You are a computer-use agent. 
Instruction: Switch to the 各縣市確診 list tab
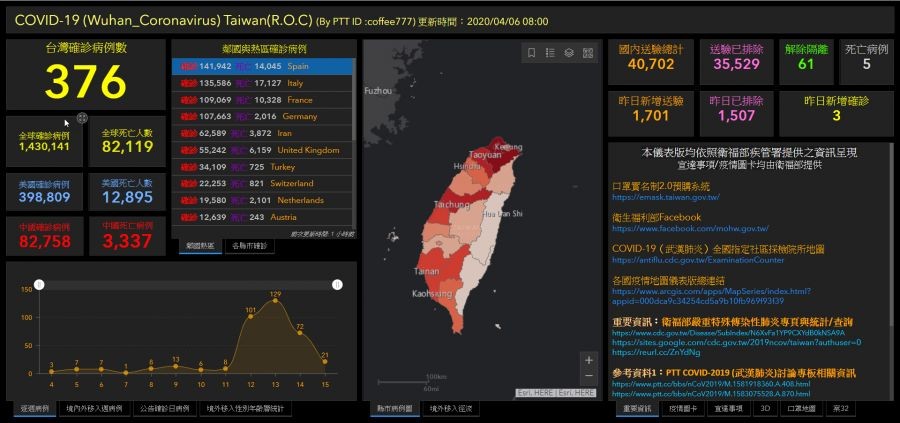coord(250,246)
